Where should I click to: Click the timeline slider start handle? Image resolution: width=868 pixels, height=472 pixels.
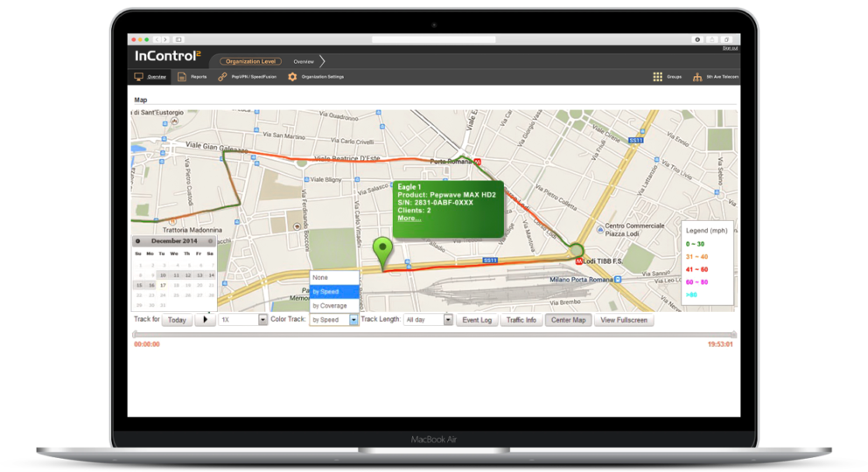pos(135,335)
